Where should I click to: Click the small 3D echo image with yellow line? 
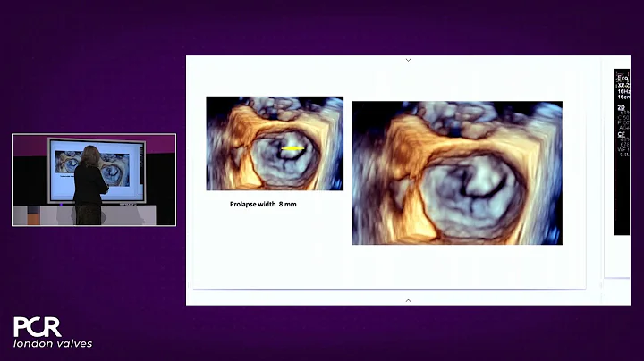coord(275,144)
